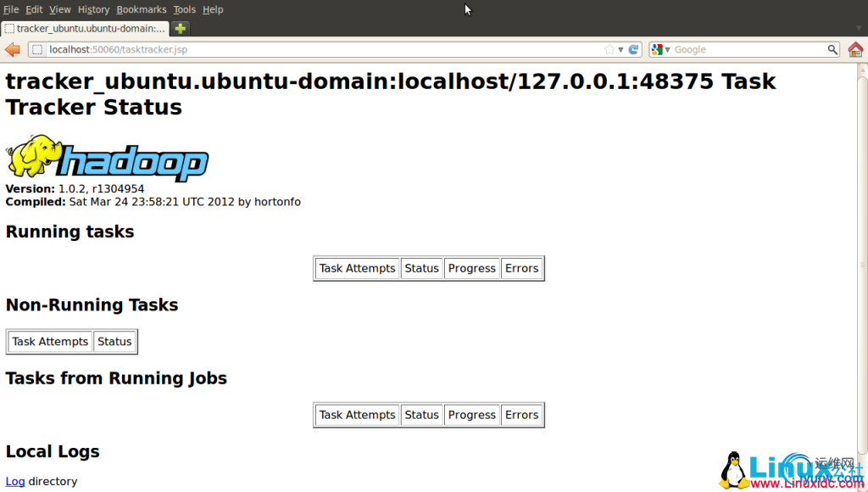This screenshot has width=868, height=492.
Task: Click the Running tasks heading
Action: point(70,232)
